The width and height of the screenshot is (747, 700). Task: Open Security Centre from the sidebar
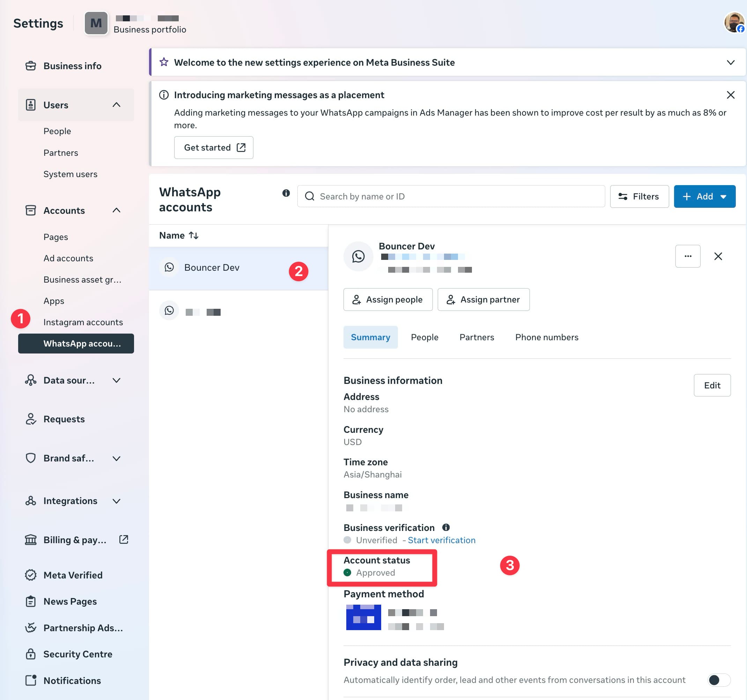click(77, 654)
